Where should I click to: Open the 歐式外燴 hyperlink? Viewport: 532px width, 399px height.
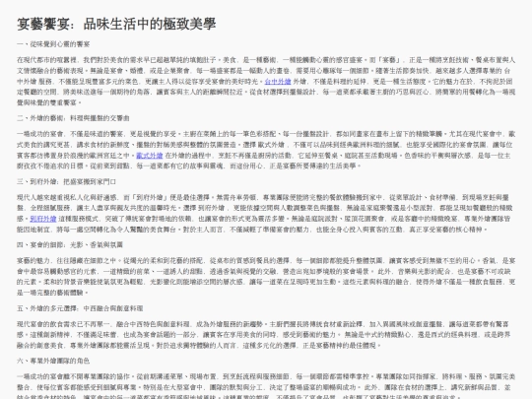click(x=150, y=156)
